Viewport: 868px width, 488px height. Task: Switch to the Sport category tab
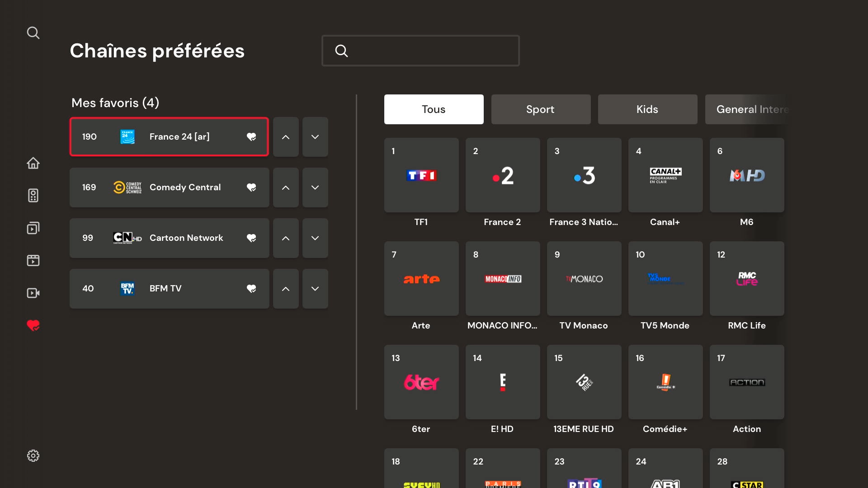(x=541, y=109)
